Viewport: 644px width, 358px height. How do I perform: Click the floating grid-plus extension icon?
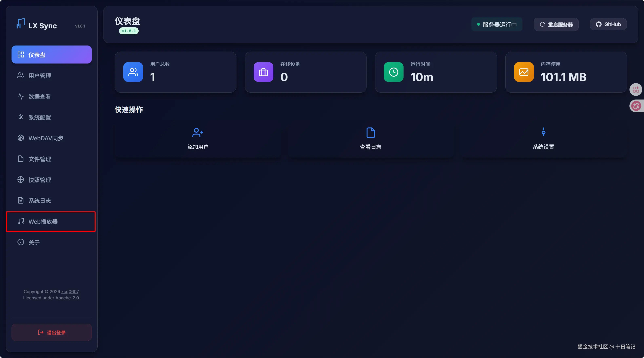(636, 90)
